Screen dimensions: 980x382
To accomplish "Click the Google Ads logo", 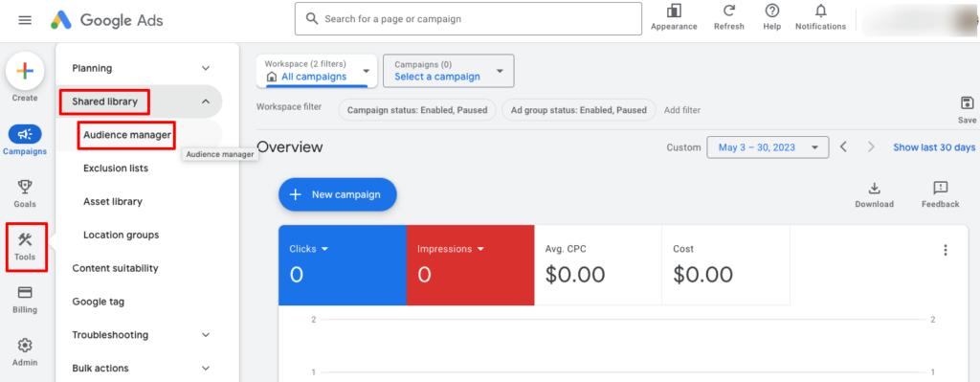I will coord(107,20).
